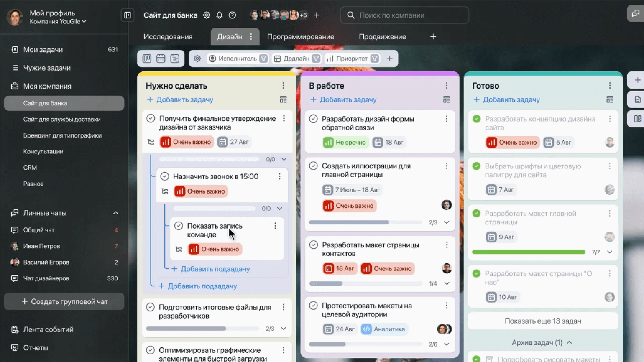Click 'Создать групповой чат' button
The image size is (644, 362).
(64, 301)
